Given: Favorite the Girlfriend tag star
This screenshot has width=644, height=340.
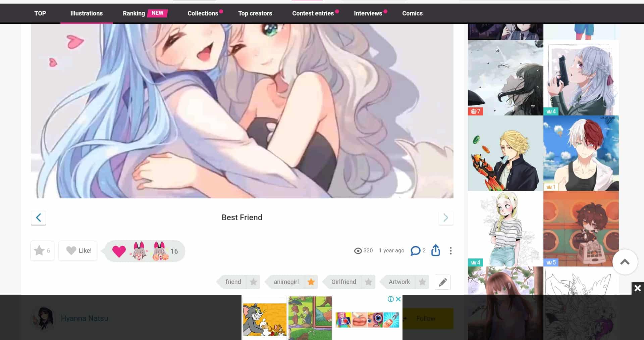Looking at the screenshot, I should tap(369, 282).
